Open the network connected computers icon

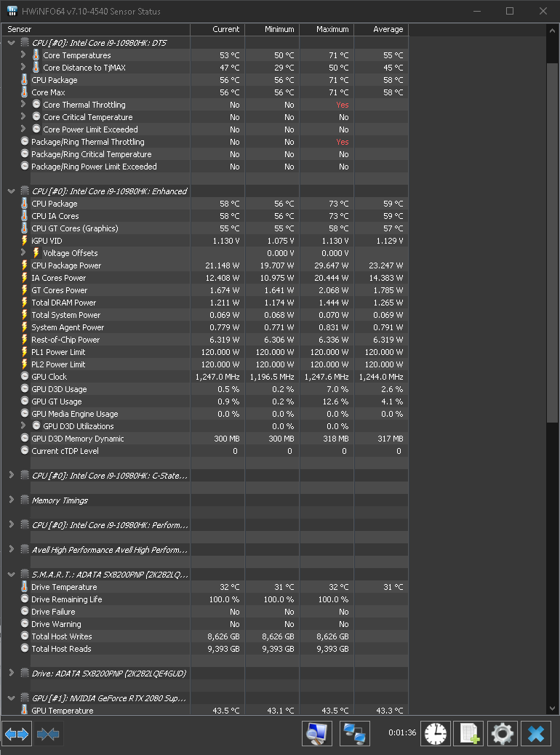(355, 734)
